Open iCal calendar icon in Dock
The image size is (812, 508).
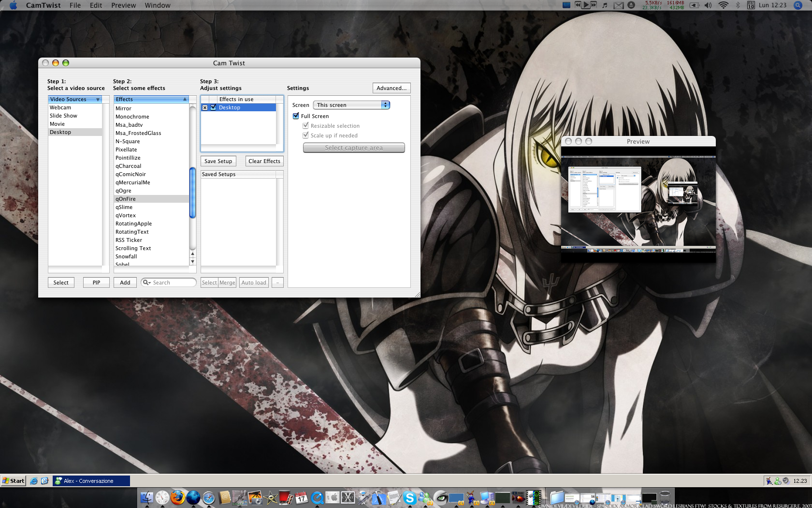pyautogui.click(x=302, y=497)
